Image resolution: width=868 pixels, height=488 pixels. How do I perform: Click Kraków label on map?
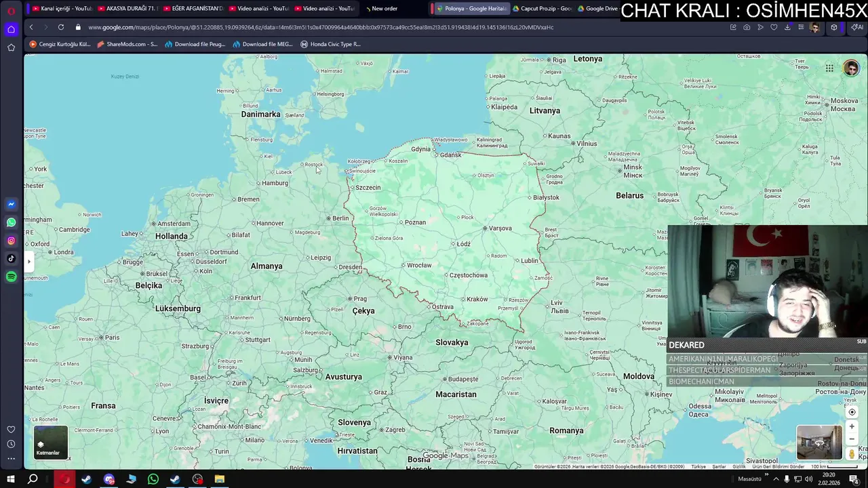[477, 300]
